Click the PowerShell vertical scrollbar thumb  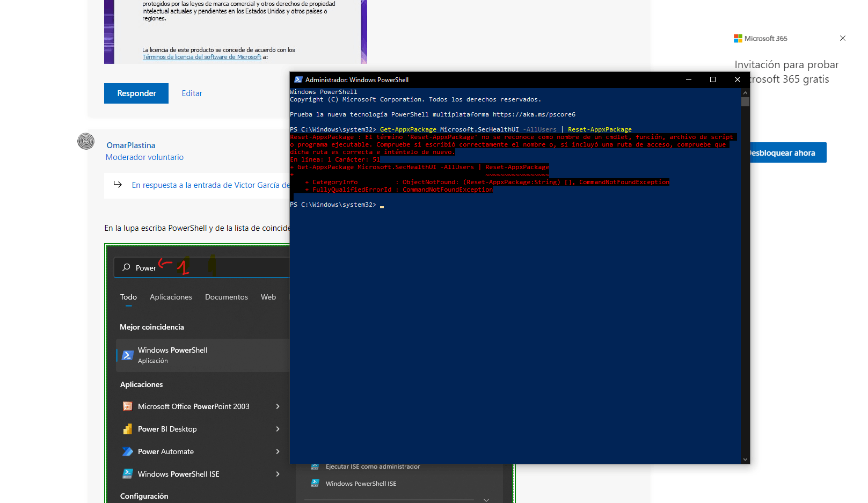click(x=745, y=101)
